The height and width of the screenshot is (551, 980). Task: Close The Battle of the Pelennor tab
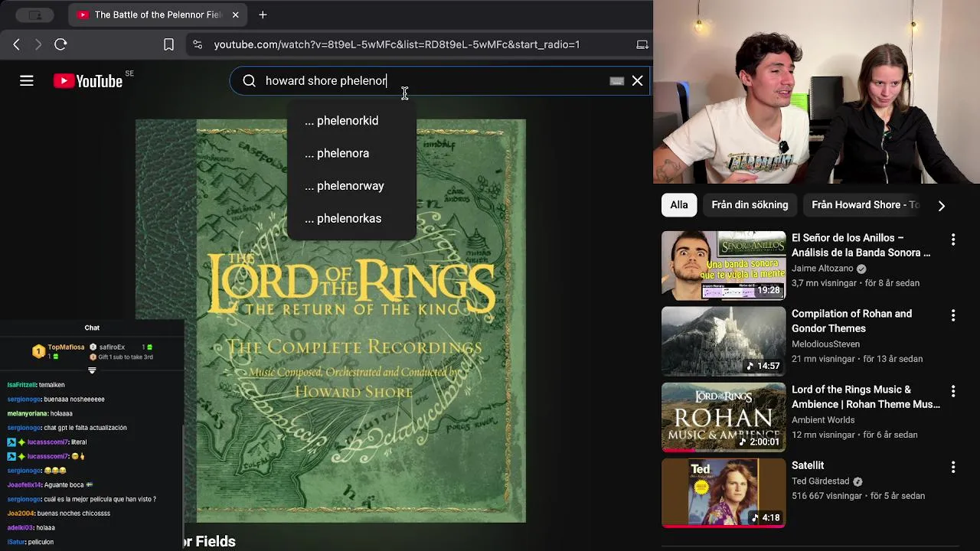point(235,15)
